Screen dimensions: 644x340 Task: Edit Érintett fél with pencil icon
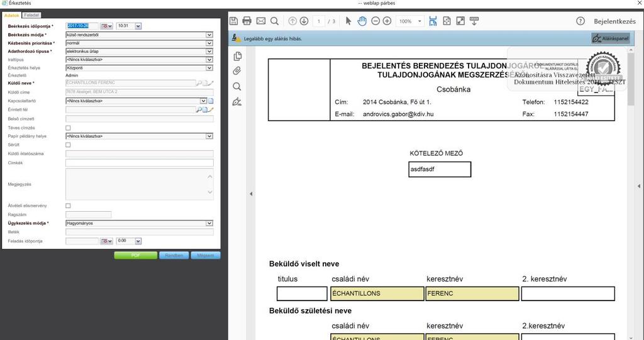point(211,109)
